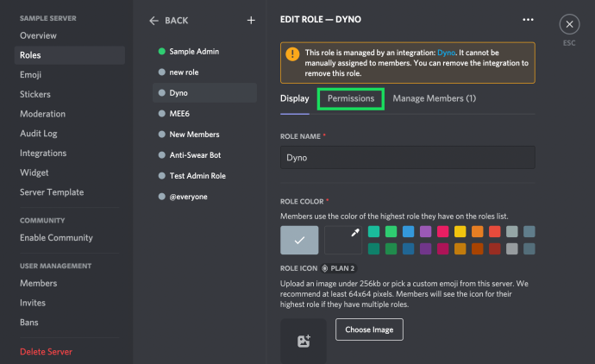Select the eyedropper custom color picker
Viewport: 595px width, 364px height.
[343, 240]
